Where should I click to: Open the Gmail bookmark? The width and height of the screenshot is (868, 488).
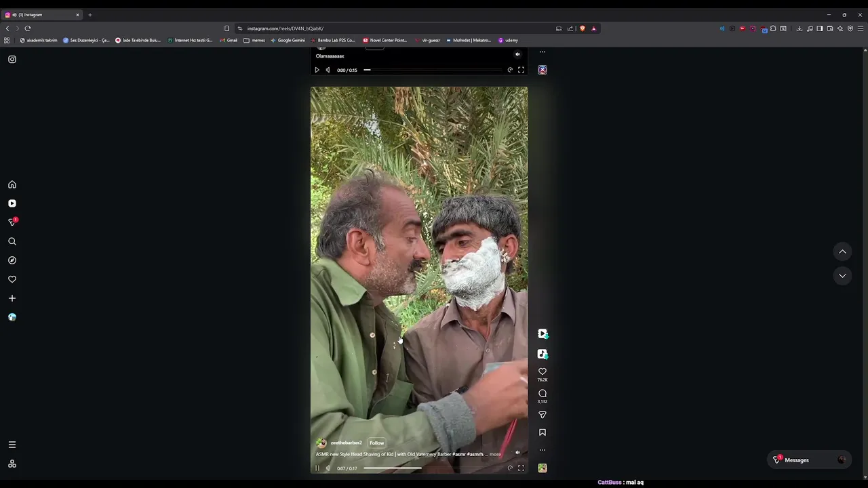(x=232, y=40)
